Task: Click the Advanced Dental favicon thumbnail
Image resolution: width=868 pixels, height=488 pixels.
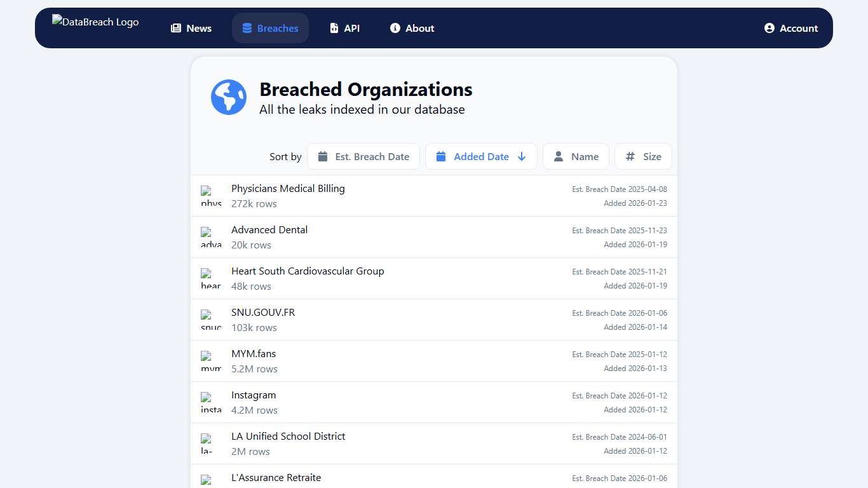Action: point(210,236)
